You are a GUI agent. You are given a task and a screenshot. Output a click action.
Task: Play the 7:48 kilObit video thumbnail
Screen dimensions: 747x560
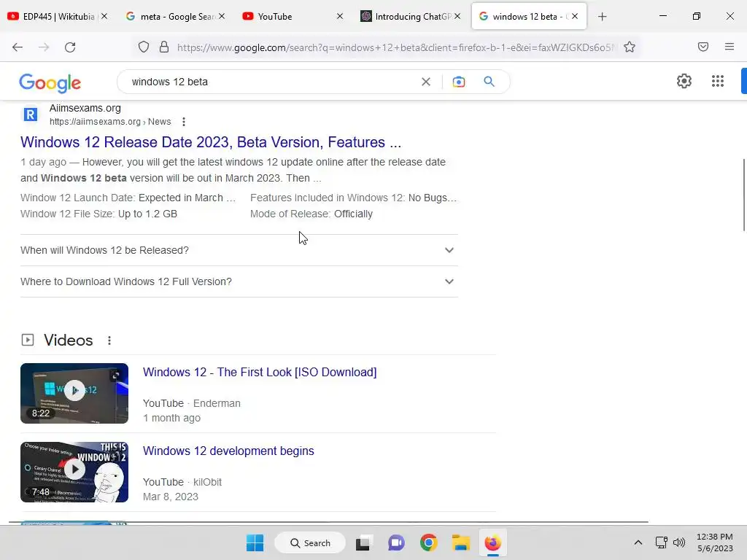tap(74, 472)
